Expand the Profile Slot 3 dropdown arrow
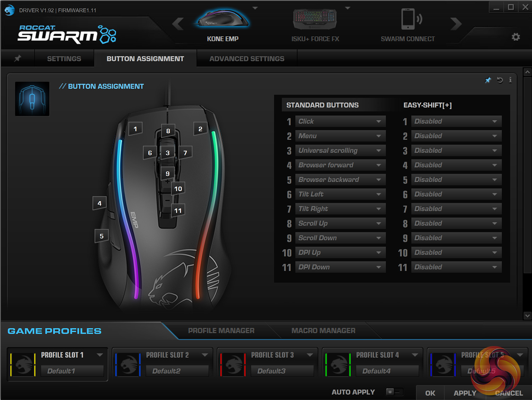Image resolution: width=532 pixels, height=400 pixels. point(310,355)
